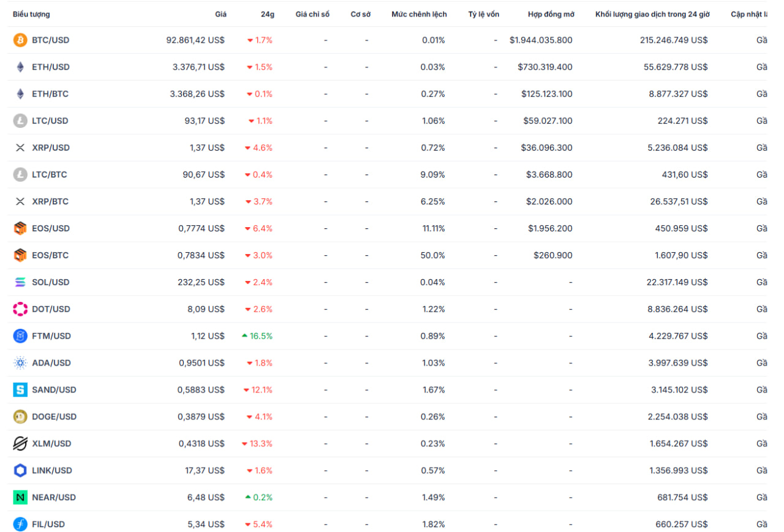The height and width of the screenshot is (532, 784).
Task: Sort by the Cơ sở column header
Action: pyautogui.click(x=361, y=14)
